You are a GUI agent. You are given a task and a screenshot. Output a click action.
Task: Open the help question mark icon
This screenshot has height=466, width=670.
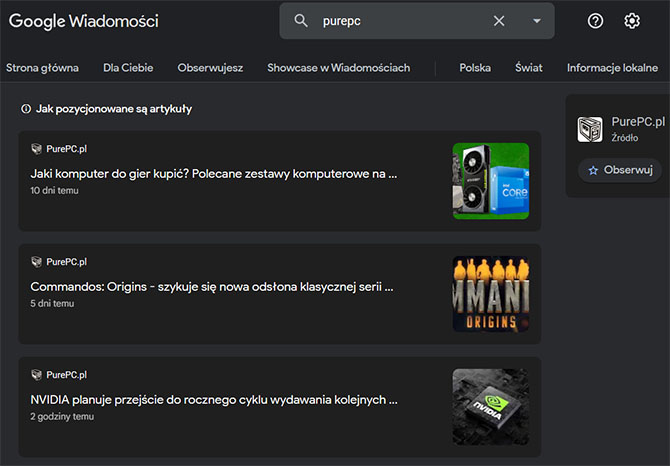click(595, 21)
